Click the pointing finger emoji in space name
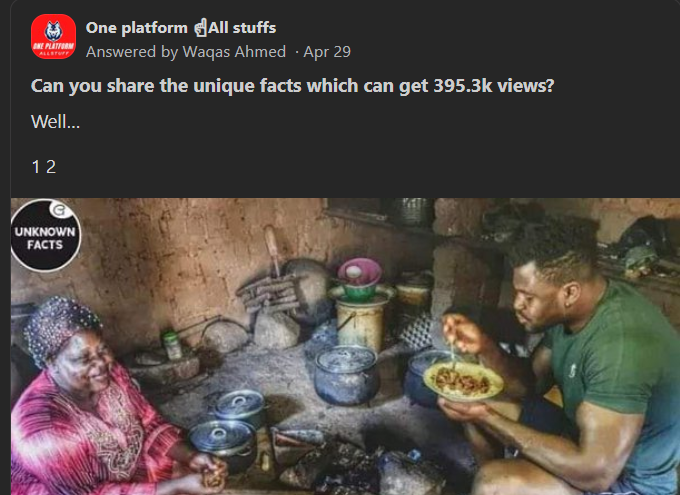 coord(200,28)
